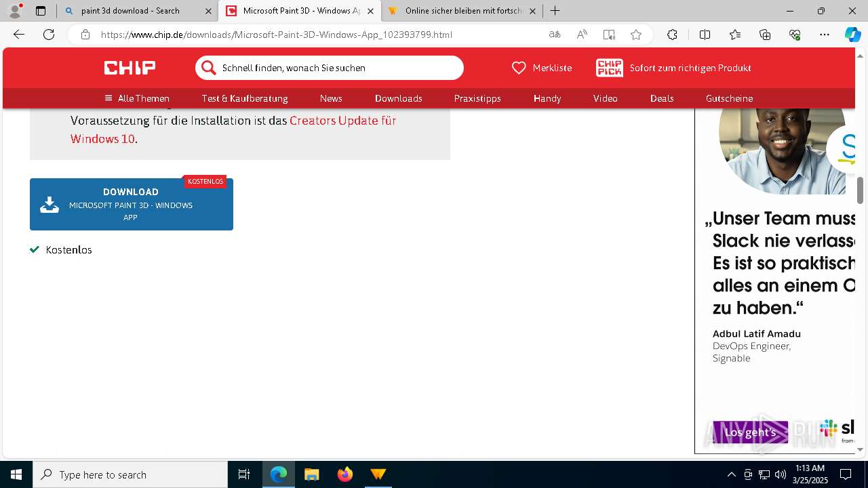Open Downloads section
Image resolution: width=868 pixels, height=488 pixels.
399,98
